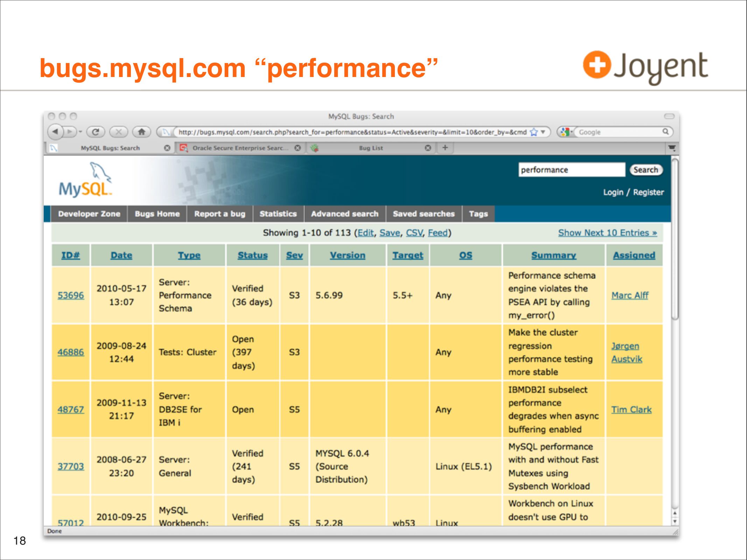Click the Search button beside performance field
This screenshot has height=560, width=747.
[x=645, y=170]
